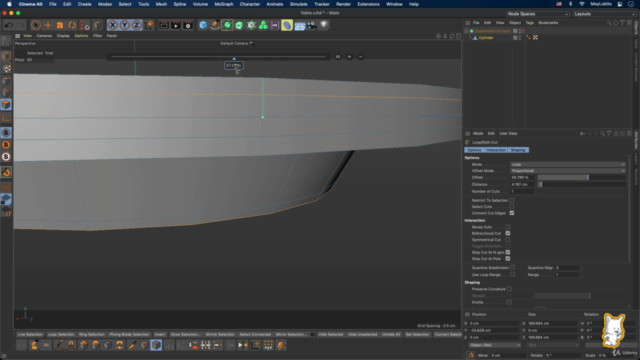Viewport: 640px width, 360px height.
Task: Collapse the Subdivision Surface object tree
Action: click(x=467, y=31)
